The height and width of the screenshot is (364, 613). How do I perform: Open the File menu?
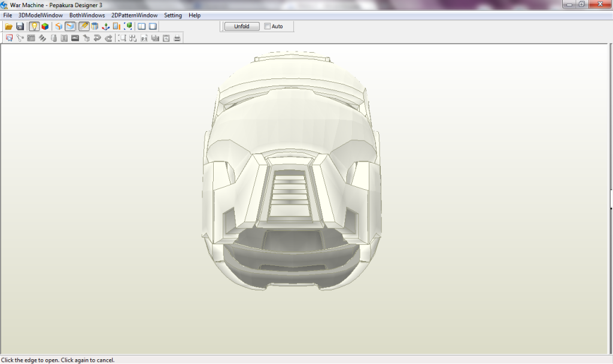7,15
